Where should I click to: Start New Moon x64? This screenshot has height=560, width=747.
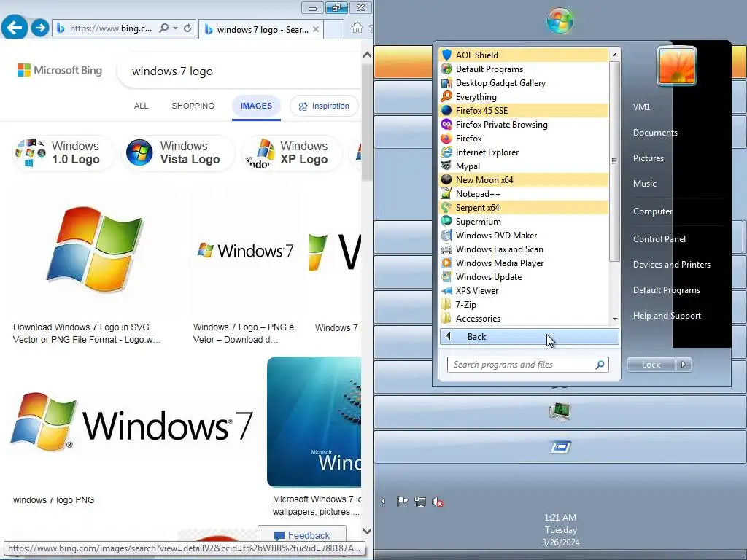click(x=524, y=179)
